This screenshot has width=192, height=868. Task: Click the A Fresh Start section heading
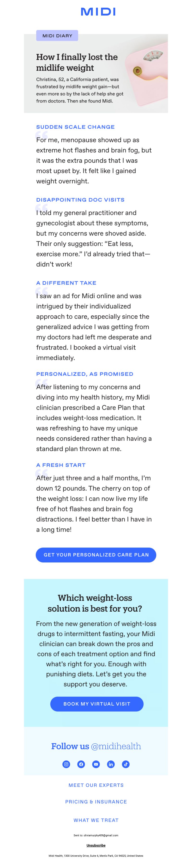tap(61, 465)
